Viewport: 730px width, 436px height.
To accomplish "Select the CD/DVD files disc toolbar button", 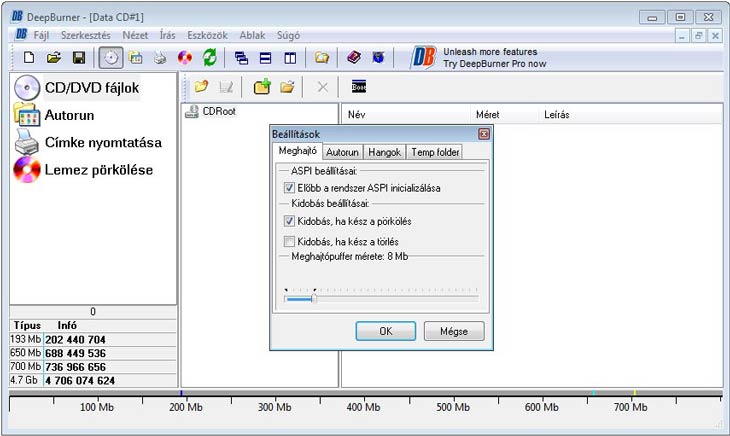I will click(x=111, y=58).
